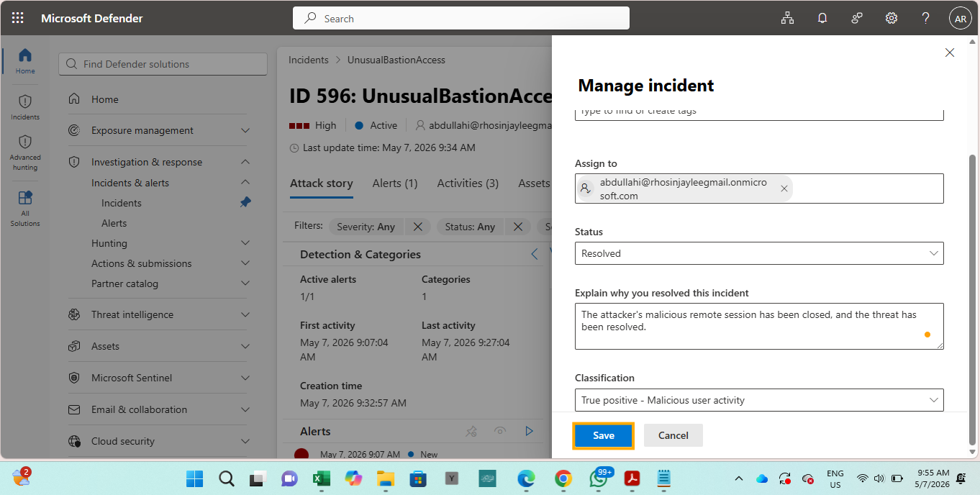980x495 pixels.
Task: Collapse Incidents & alerts submenu
Action: [x=245, y=183]
